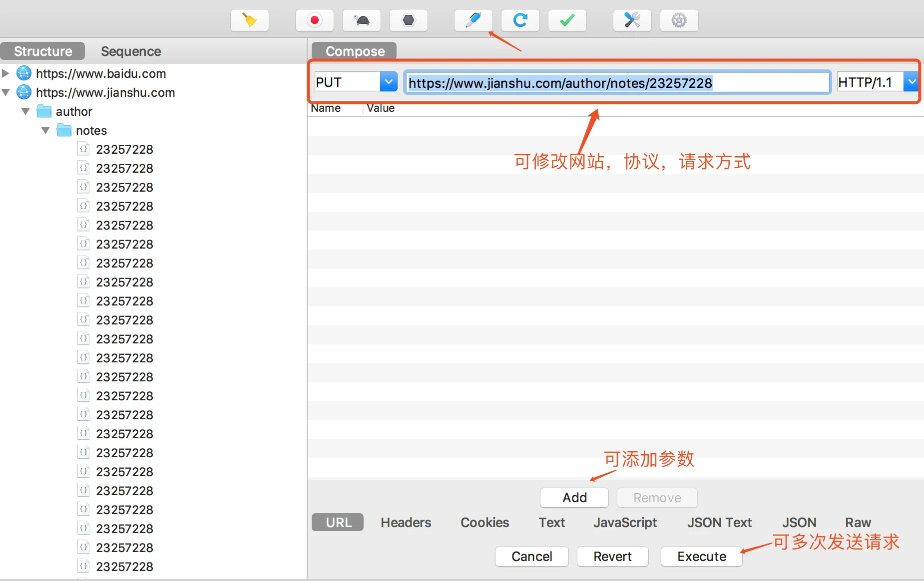924x581 pixels.
Task: Click the Value column header
Action: [x=381, y=108]
